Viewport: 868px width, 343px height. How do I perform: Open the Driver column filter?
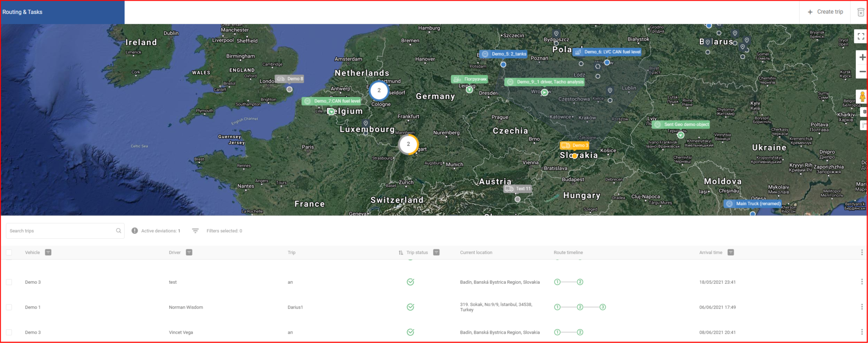[x=189, y=252]
